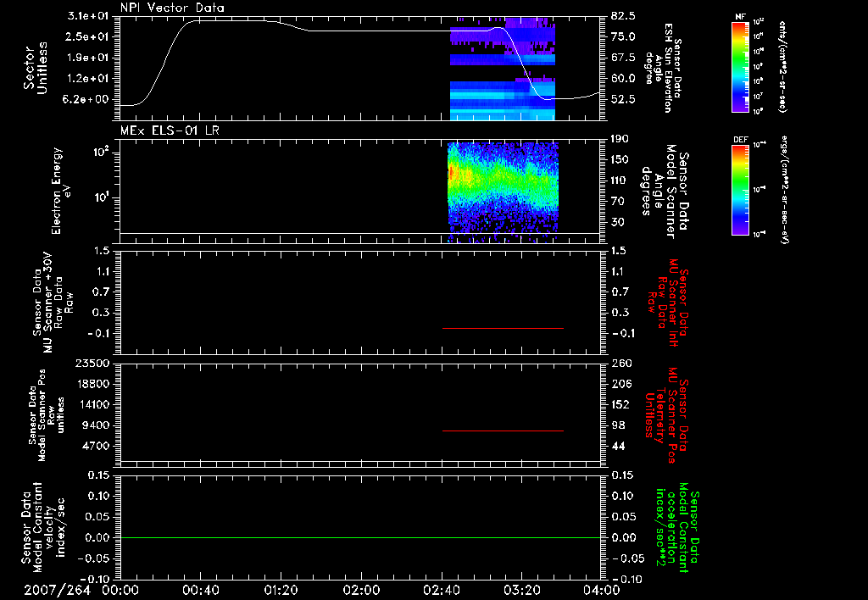Click the 04:00 time axis label

point(601,590)
